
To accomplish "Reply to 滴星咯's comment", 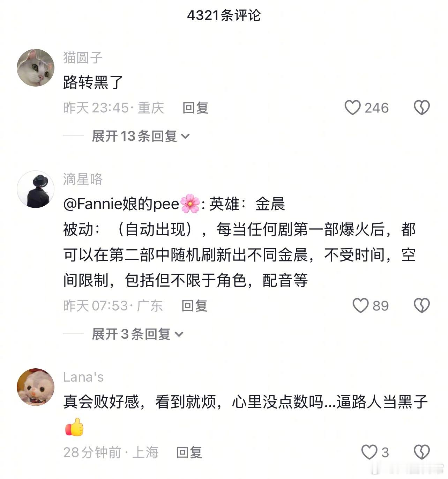I will [195, 306].
